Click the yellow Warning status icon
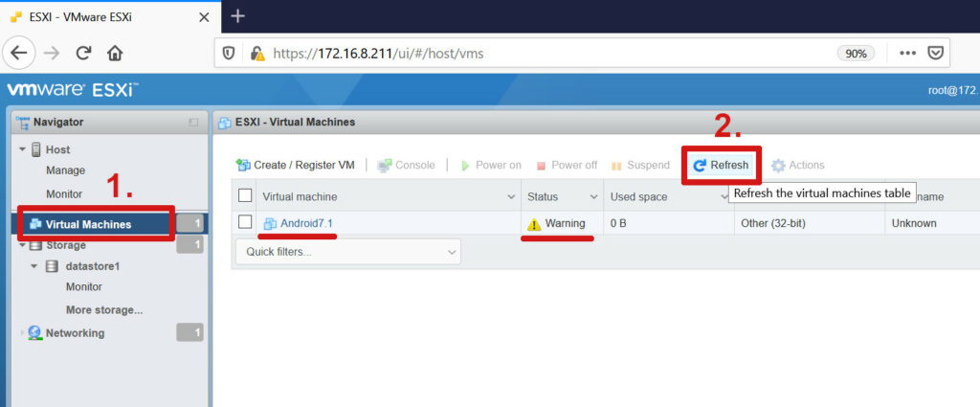Image resolution: width=980 pixels, height=407 pixels. [534, 224]
